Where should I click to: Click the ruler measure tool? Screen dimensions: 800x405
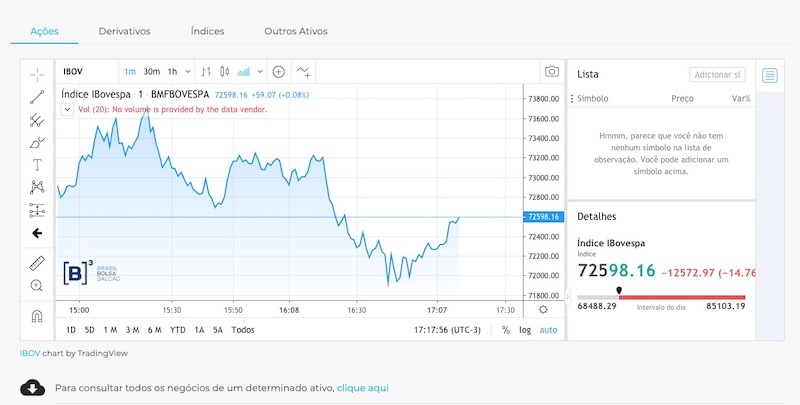37,263
